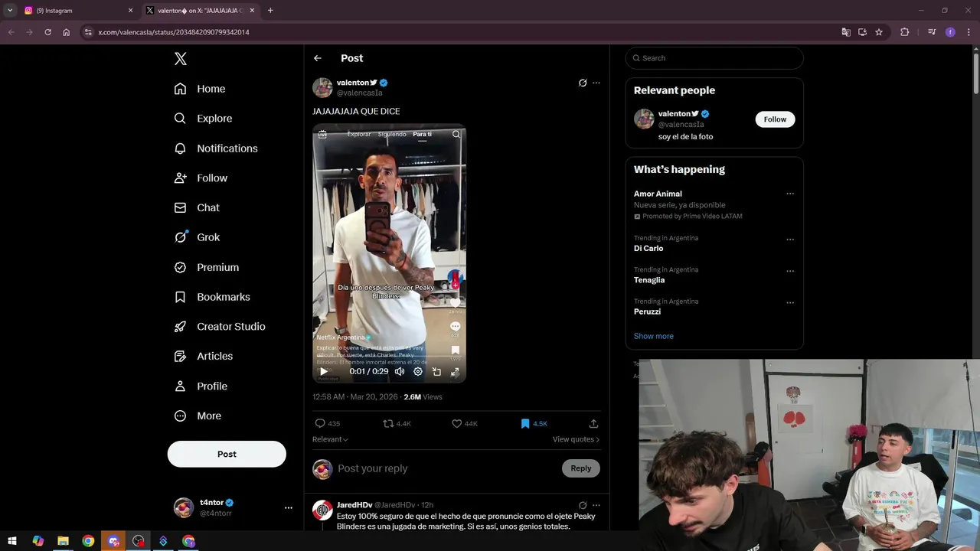Open the Grok explain icon on valenton's post

tap(583, 83)
